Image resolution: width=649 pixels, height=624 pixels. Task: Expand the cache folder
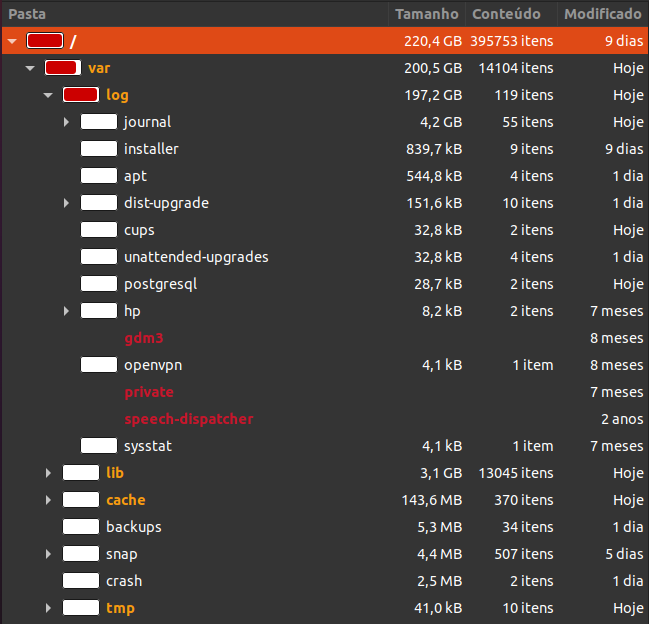(48, 500)
